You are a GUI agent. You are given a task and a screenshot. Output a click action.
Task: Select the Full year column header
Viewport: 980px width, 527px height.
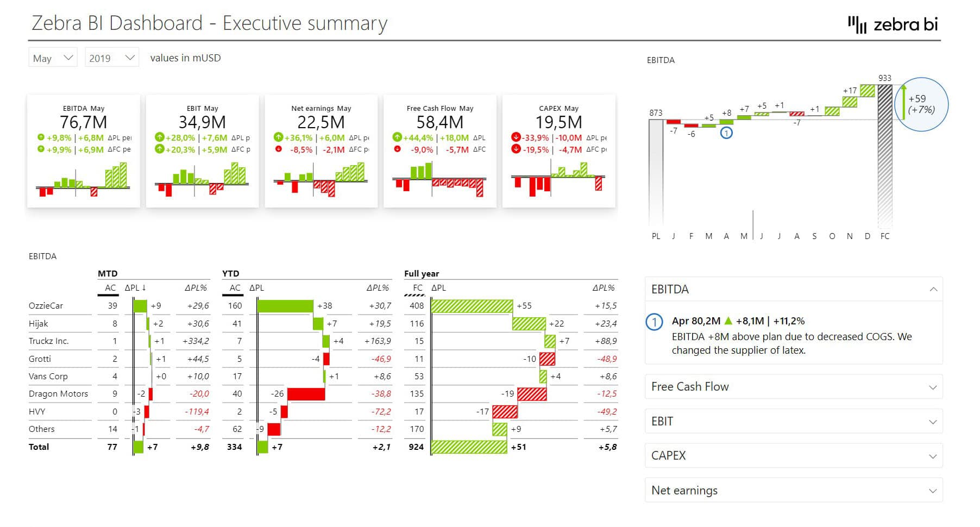point(422,273)
